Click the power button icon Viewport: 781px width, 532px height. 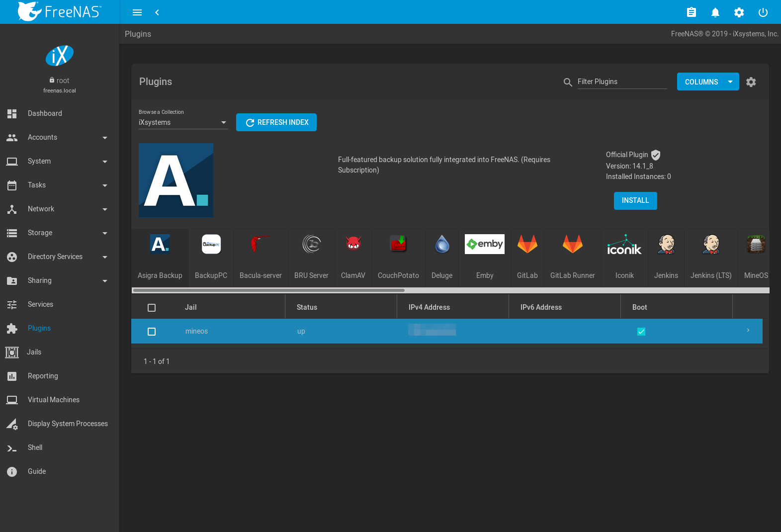coord(763,12)
